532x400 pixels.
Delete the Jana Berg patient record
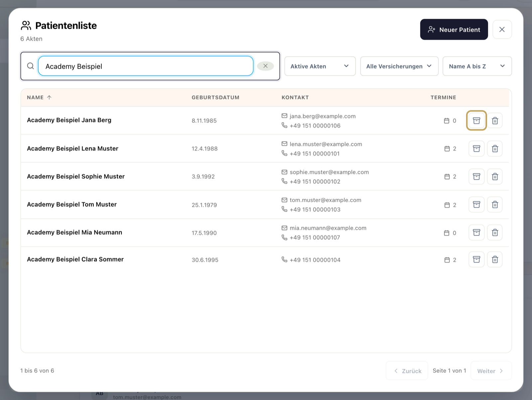coord(495,120)
